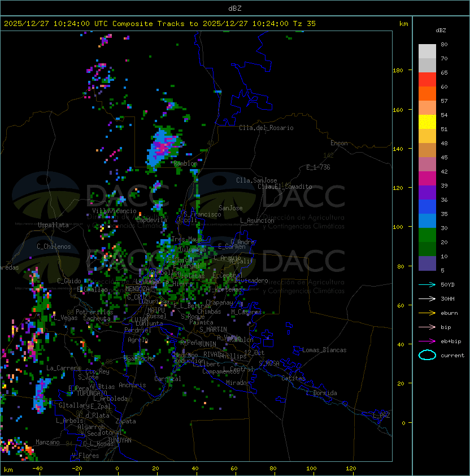Pick the dark orange 57–60 dBZ swatch
This screenshot has width=470, height=476.
pos(427,94)
